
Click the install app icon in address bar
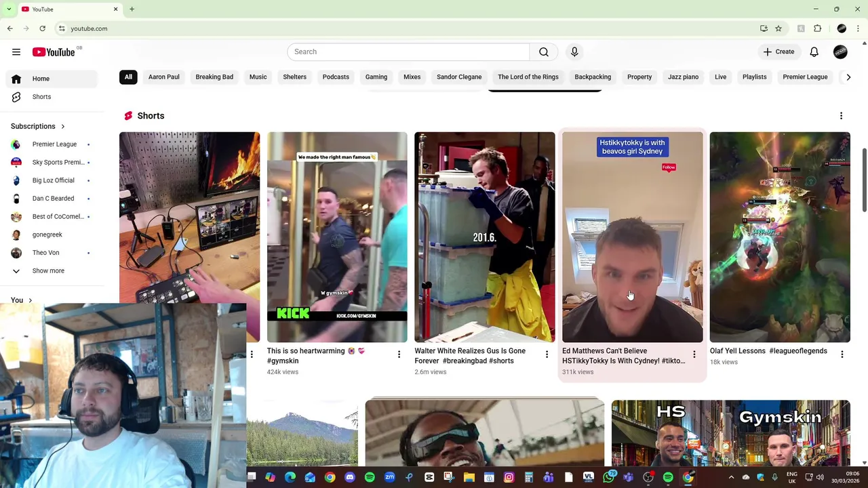tap(764, 28)
